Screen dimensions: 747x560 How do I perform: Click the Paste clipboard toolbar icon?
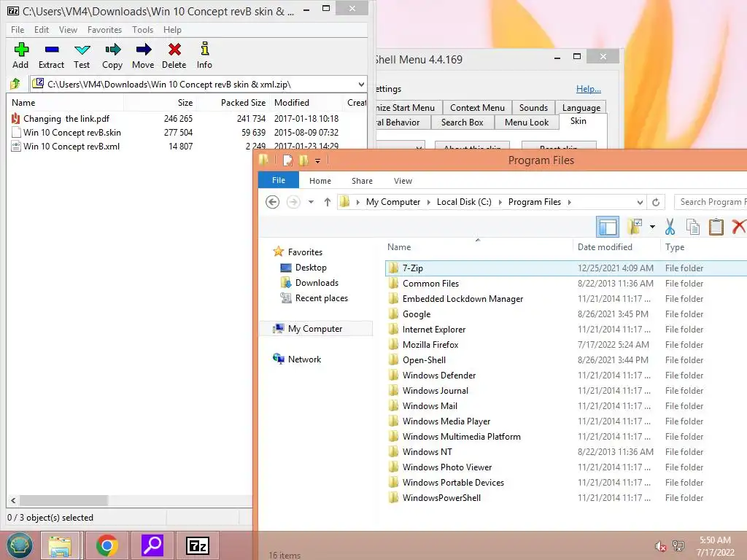(716, 227)
